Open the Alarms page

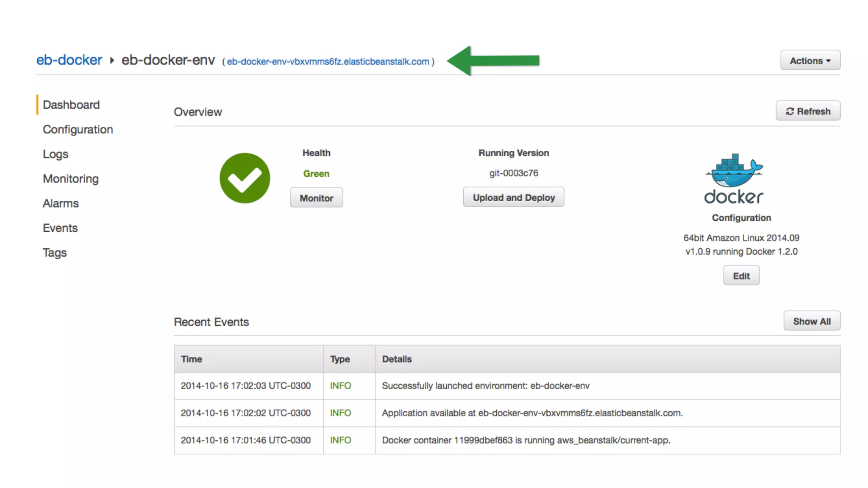pos(61,203)
